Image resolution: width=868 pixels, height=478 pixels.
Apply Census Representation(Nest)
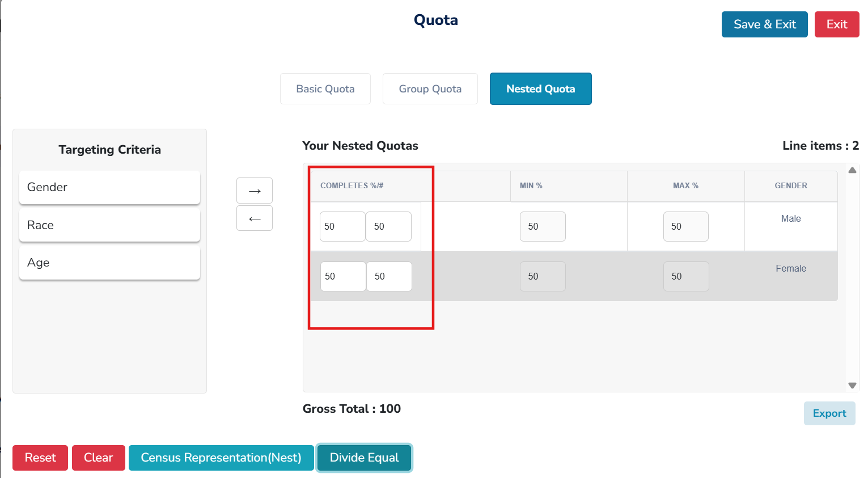coord(221,458)
